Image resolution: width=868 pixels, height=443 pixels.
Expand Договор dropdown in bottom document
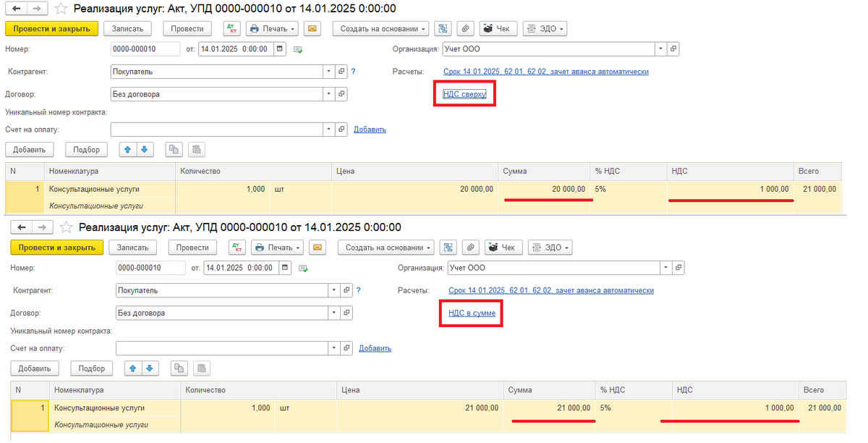[334, 313]
